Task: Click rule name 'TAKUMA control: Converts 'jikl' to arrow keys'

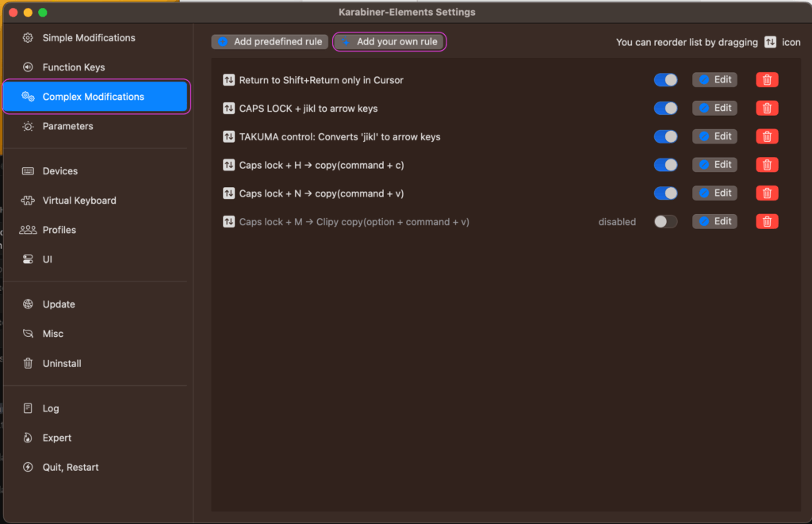Action: [x=339, y=137]
